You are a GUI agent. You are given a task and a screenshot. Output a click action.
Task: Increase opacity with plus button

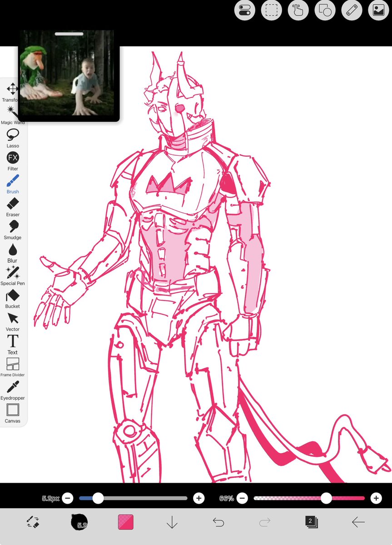[x=376, y=498]
